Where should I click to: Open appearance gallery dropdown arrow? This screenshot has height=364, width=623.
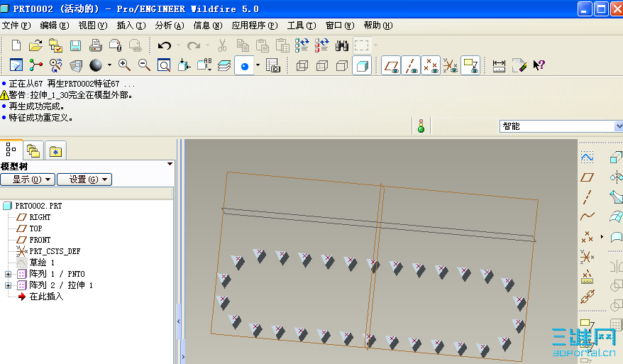(109, 65)
